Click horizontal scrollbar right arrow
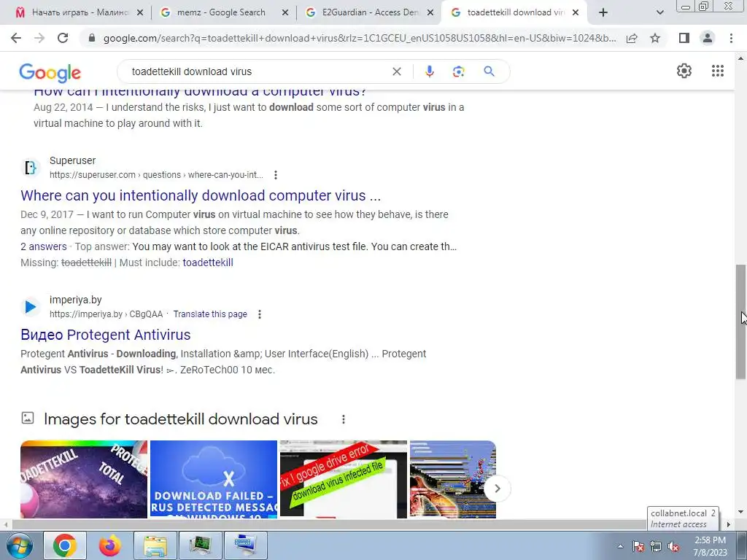Image resolution: width=747 pixels, height=560 pixels. point(728,524)
